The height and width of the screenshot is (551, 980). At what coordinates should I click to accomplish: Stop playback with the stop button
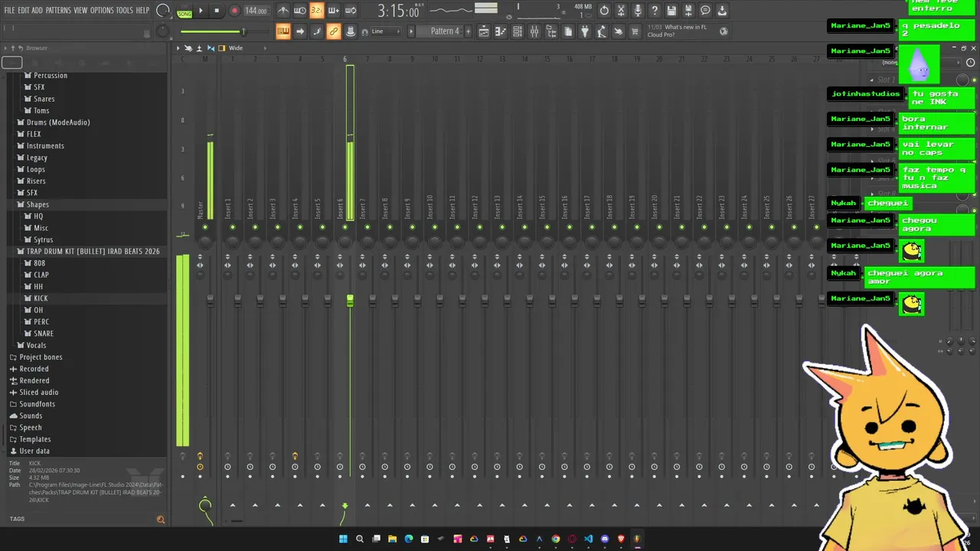pyautogui.click(x=217, y=11)
